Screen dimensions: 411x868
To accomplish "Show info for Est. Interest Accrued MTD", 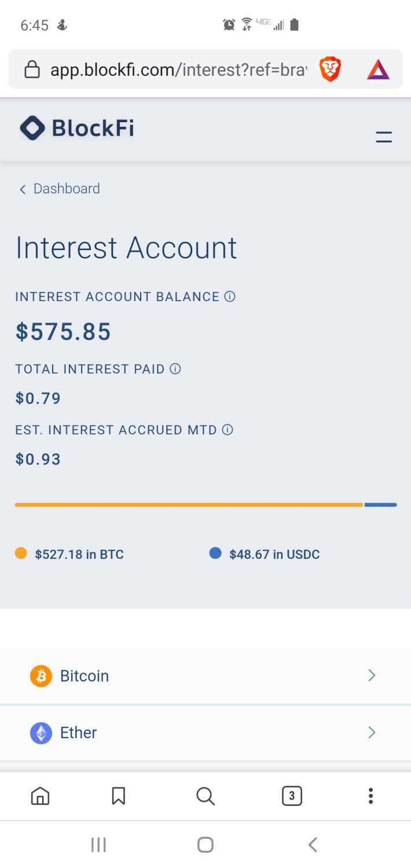I will click(227, 430).
